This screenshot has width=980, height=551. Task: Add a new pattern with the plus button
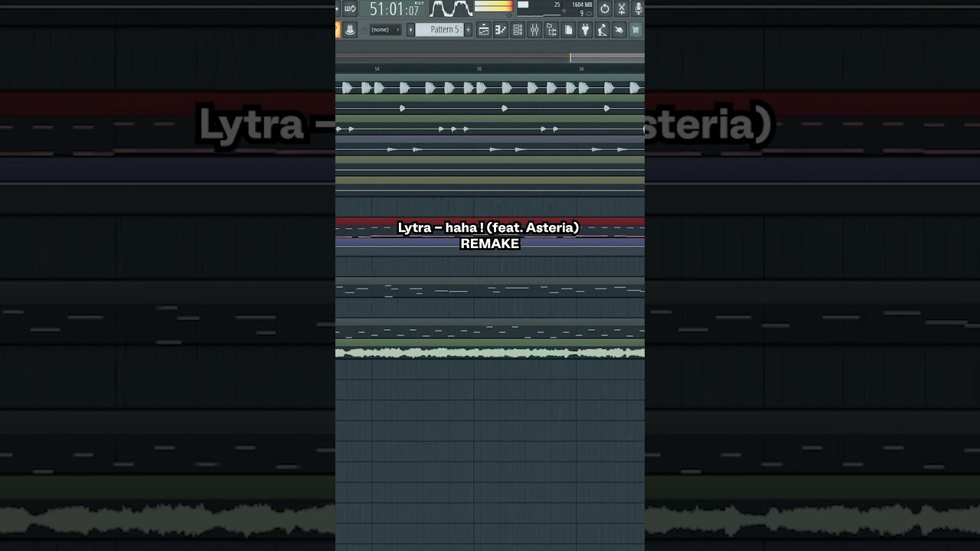tap(468, 29)
